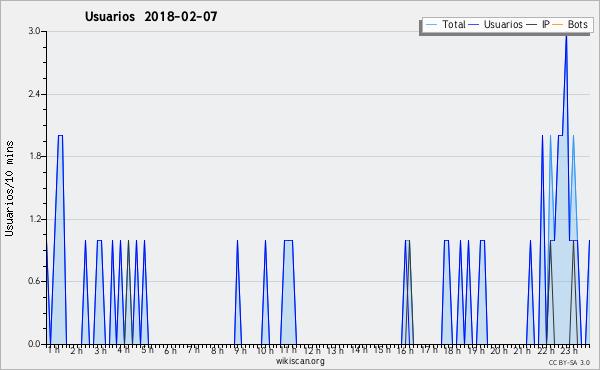Click the '16 h' x-axis label
Viewport: 600px width, 370px height.
405,350
